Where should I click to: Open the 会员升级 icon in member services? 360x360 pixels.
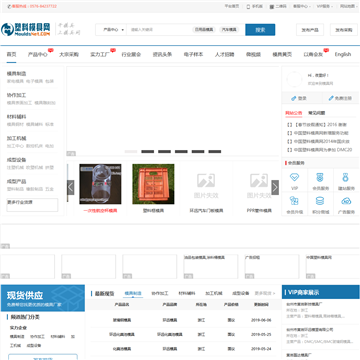[295, 201]
